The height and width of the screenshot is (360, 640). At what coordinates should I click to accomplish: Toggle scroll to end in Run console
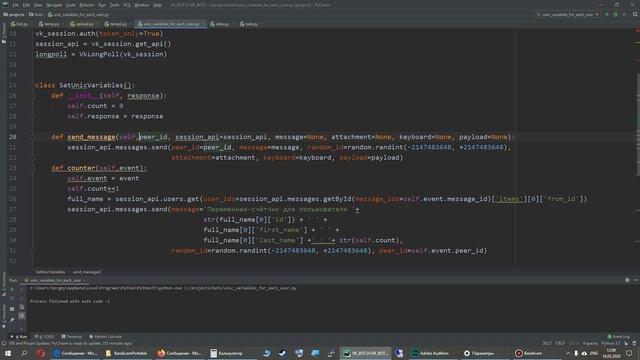click(x=22, y=316)
